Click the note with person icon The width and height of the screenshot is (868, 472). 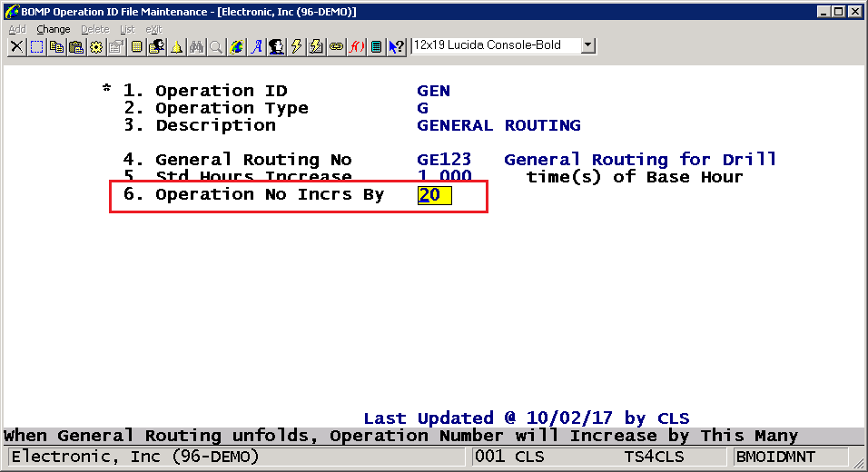[156, 47]
